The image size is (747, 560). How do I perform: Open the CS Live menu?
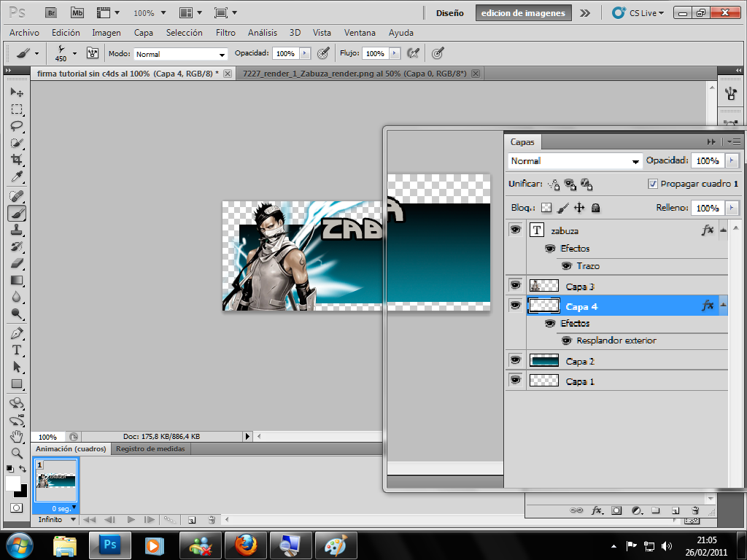(x=638, y=13)
